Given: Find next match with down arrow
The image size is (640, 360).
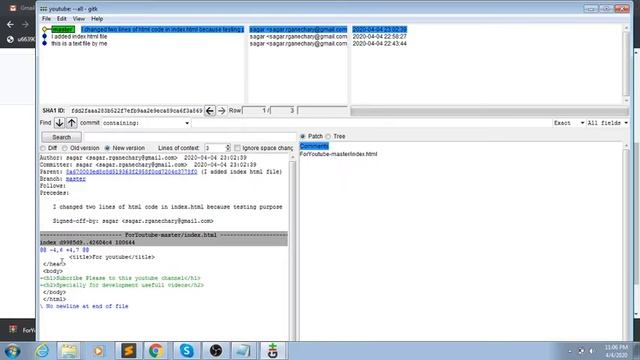Looking at the screenshot, I should point(59,122).
